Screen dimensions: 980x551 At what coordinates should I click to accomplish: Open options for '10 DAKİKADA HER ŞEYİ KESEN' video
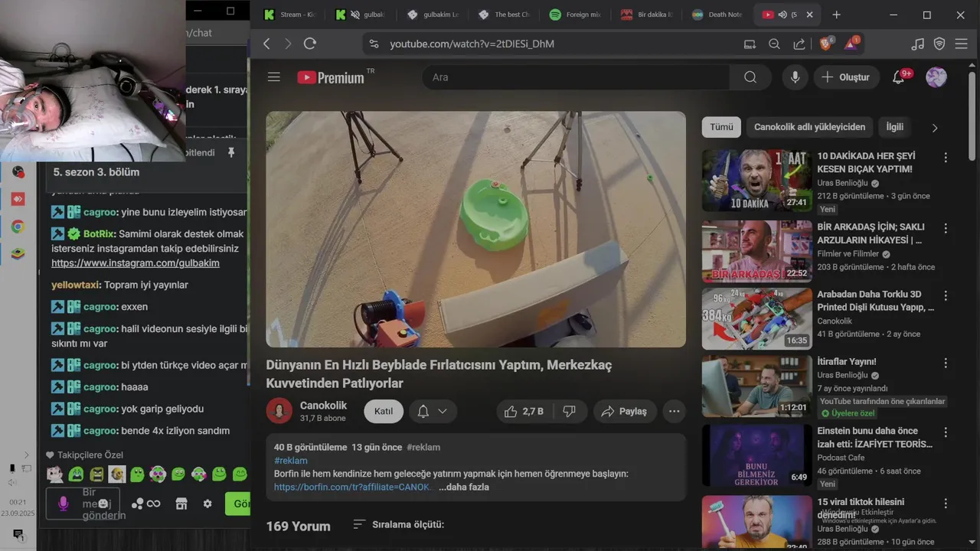(946, 158)
